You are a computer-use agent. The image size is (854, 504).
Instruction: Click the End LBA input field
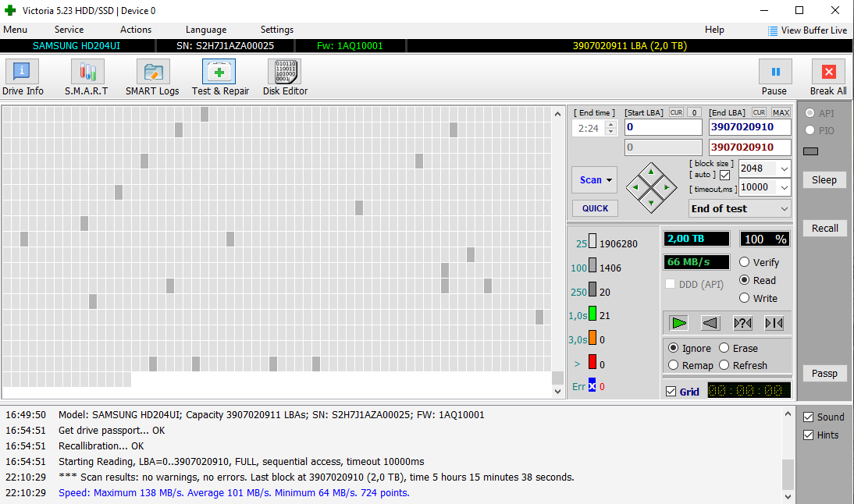click(750, 127)
